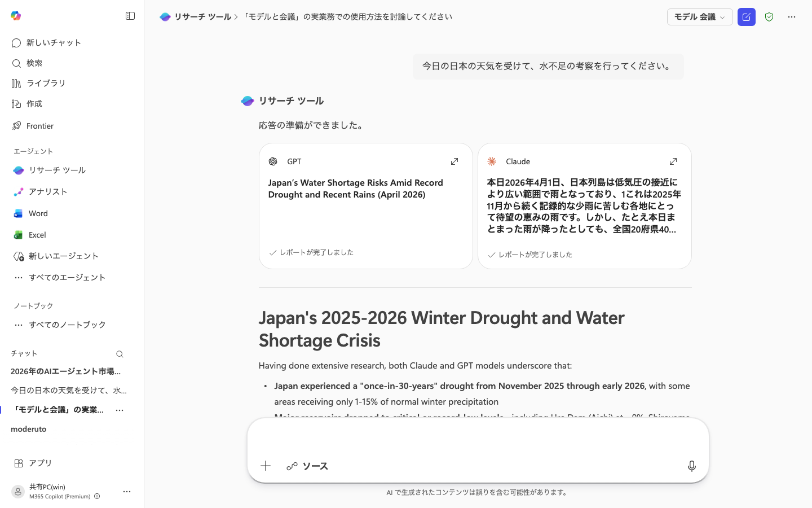Click the plus icon to add an attachment

coord(265,466)
